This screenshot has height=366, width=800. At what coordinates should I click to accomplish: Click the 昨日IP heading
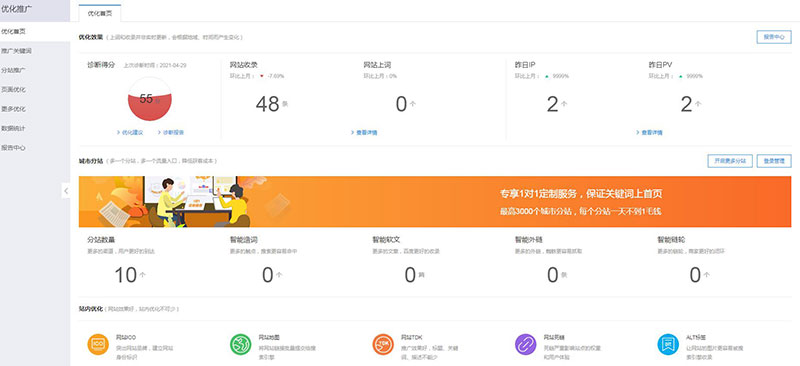click(x=525, y=65)
